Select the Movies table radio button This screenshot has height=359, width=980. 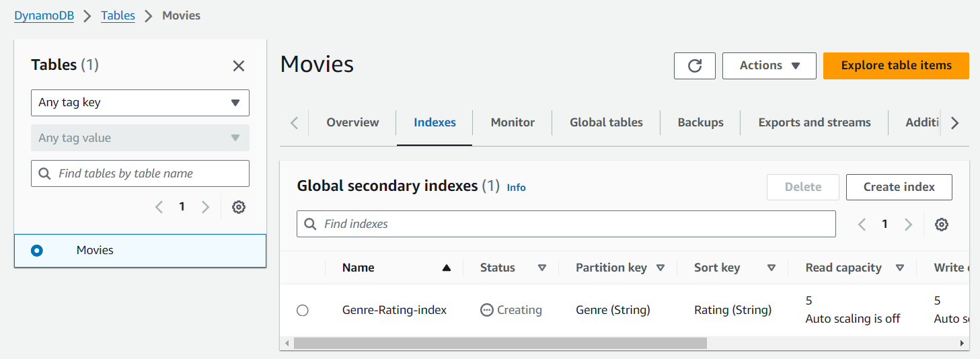[37, 250]
